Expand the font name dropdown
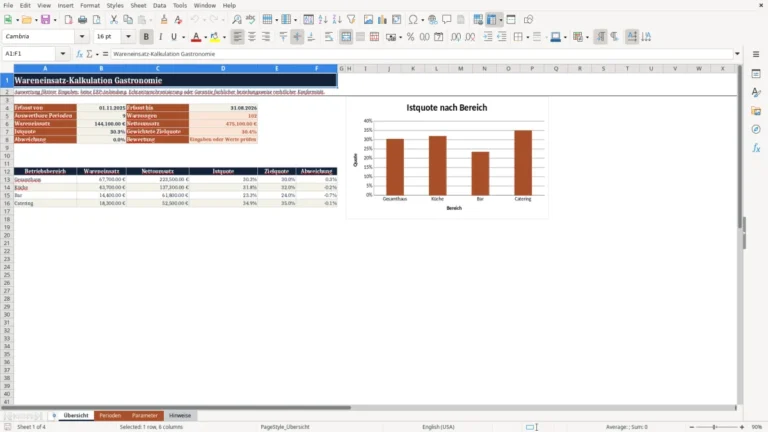This screenshot has height=432, width=768. pyautogui.click(x=82, y=36)
